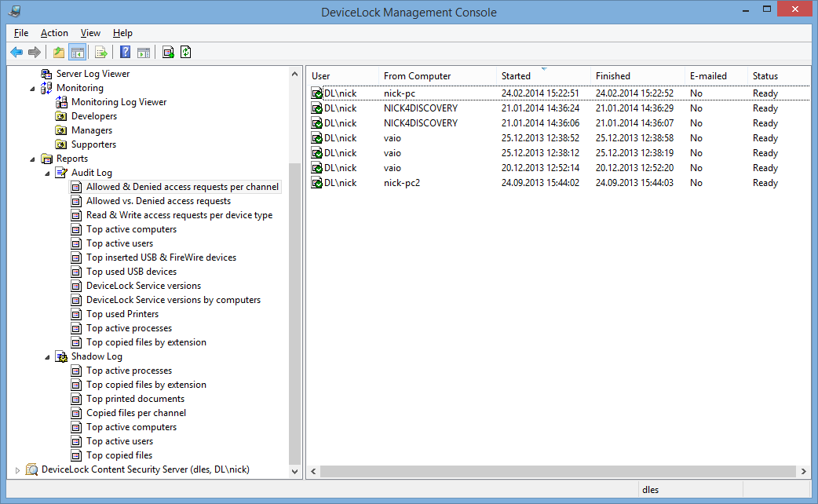Viewport: 818px width, 504px height.
Task: Click the tree pane scroll up arrow
Action: (x=294, y=74)
